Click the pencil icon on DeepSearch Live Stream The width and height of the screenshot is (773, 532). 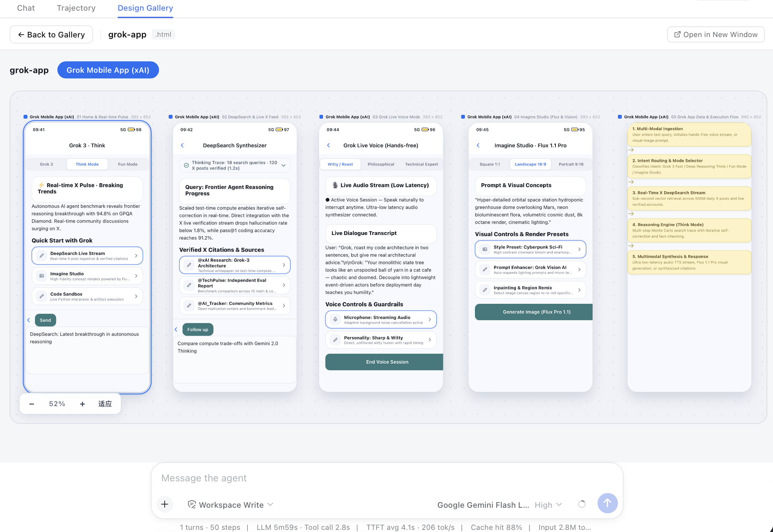(42, 256)
